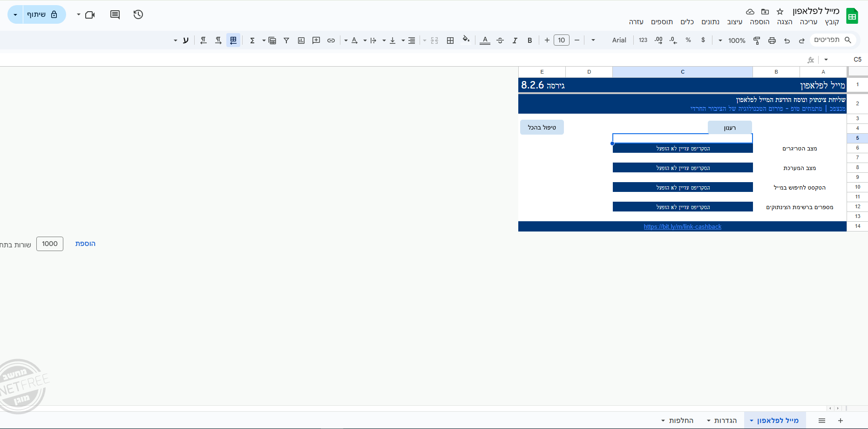Open text wrapping dropdown
Viewport: 868px width, 429px height.
click(x=370, y=41)
